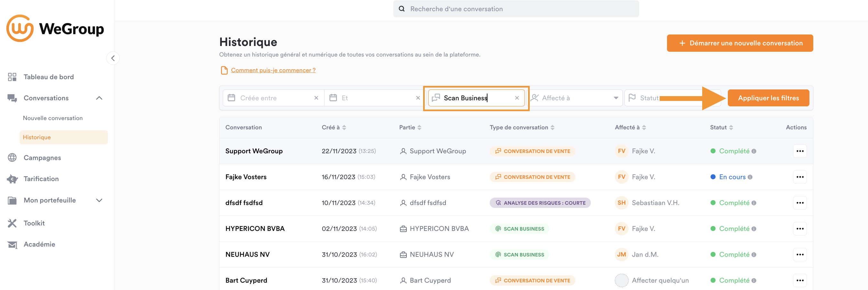Click the 'Recherche d'une conversation' search field
Viewport: 868px width, 290px height.
point(516,9)
